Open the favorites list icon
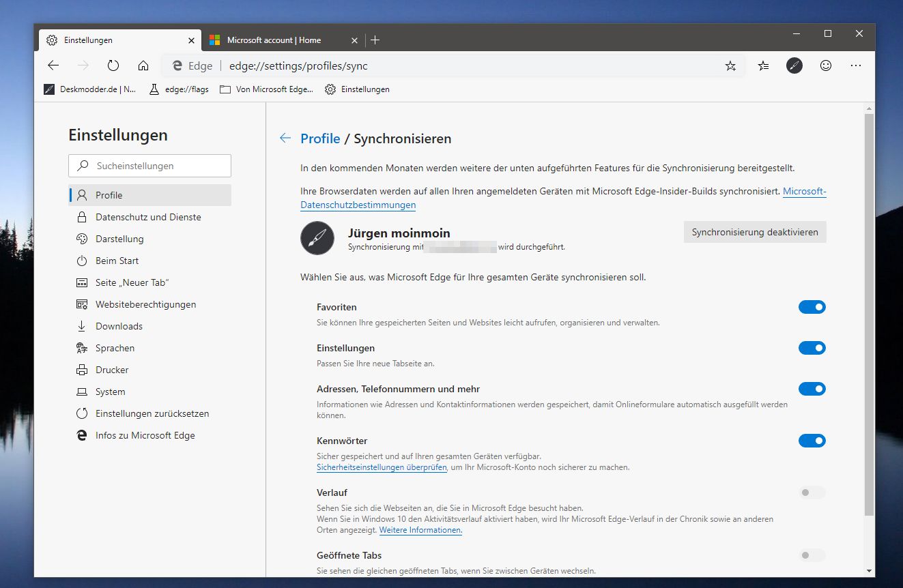Viewport: 903px width, 588px height. [763, 65]
